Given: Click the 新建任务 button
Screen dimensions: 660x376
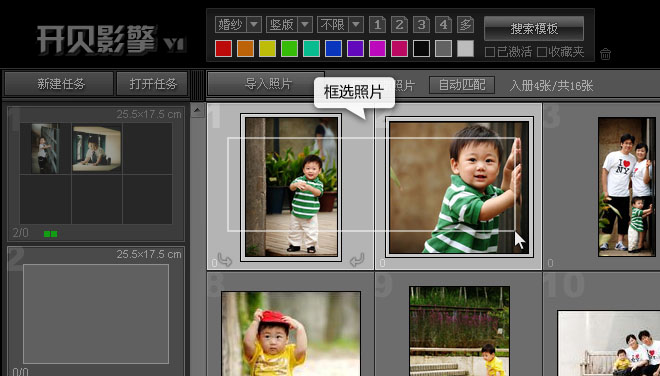Looking at the screenshot, I should coord(59,84).
